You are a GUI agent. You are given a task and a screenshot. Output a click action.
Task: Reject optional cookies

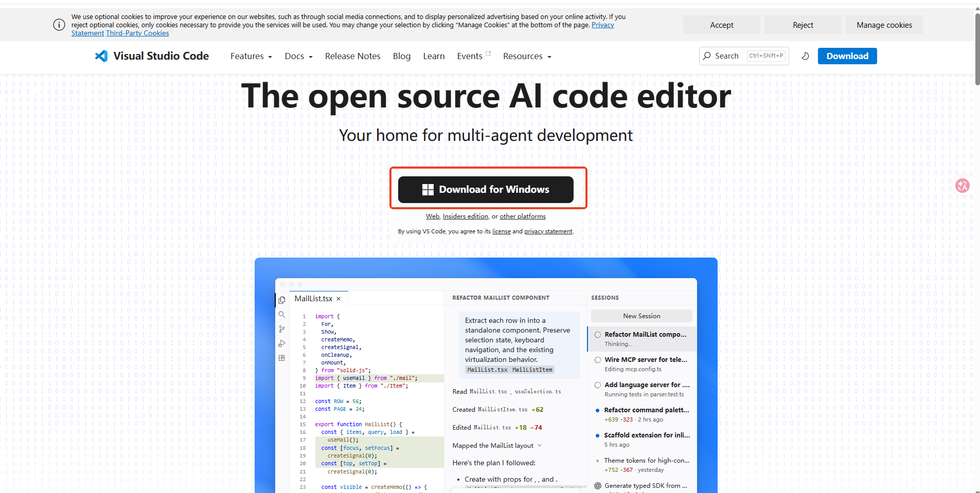click(803, 25)
